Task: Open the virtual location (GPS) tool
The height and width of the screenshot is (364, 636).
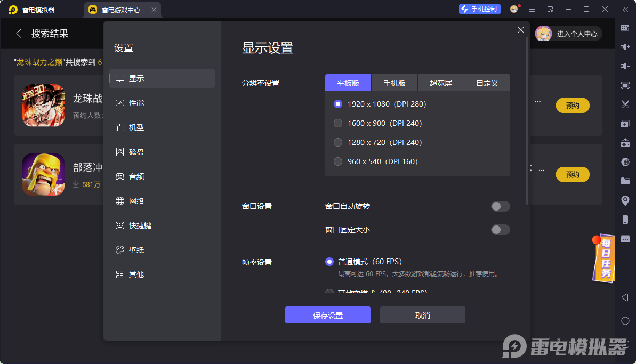Action: (625, 200)
